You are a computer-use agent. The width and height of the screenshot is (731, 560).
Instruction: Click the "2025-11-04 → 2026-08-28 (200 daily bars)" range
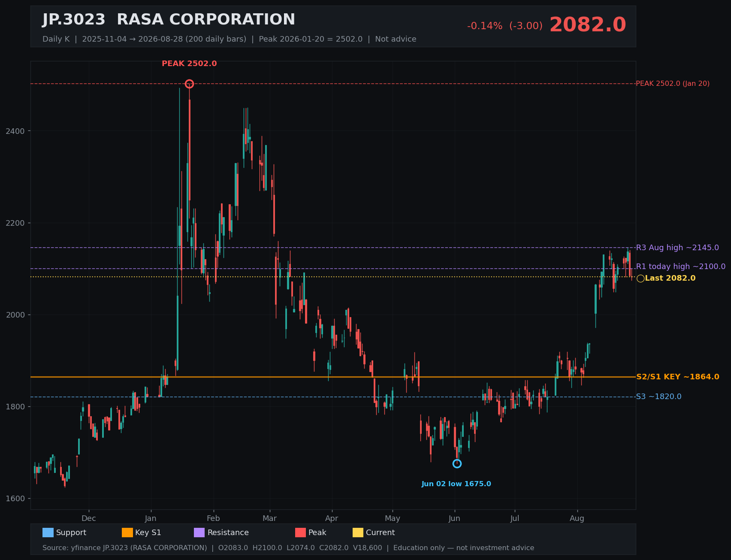(x=164, y=39)
